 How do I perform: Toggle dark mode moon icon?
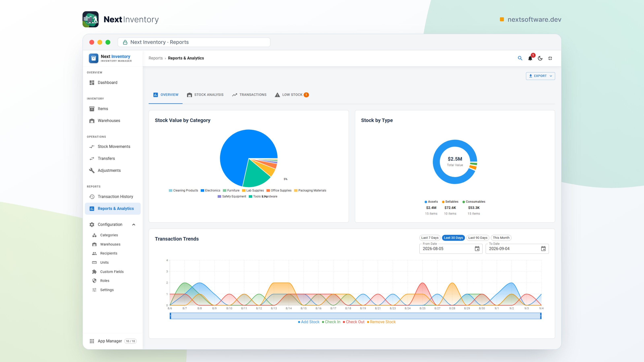point(540,58)
